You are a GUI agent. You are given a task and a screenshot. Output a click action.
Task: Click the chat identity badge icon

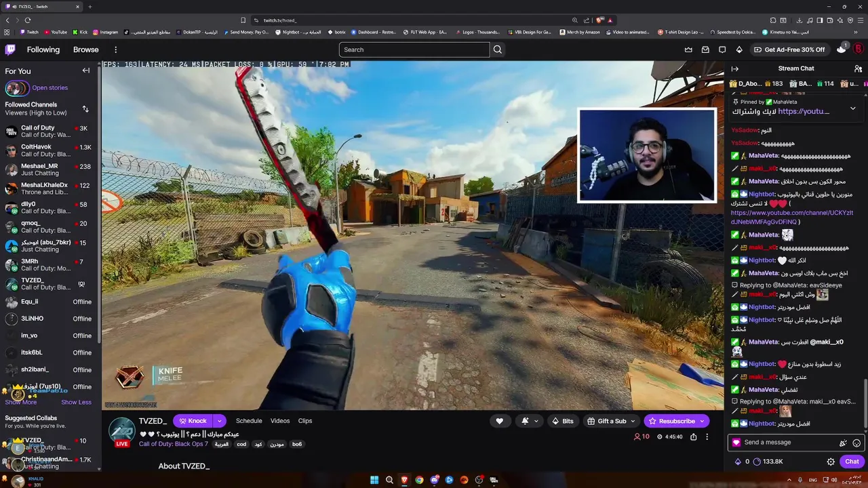point(736,443)
